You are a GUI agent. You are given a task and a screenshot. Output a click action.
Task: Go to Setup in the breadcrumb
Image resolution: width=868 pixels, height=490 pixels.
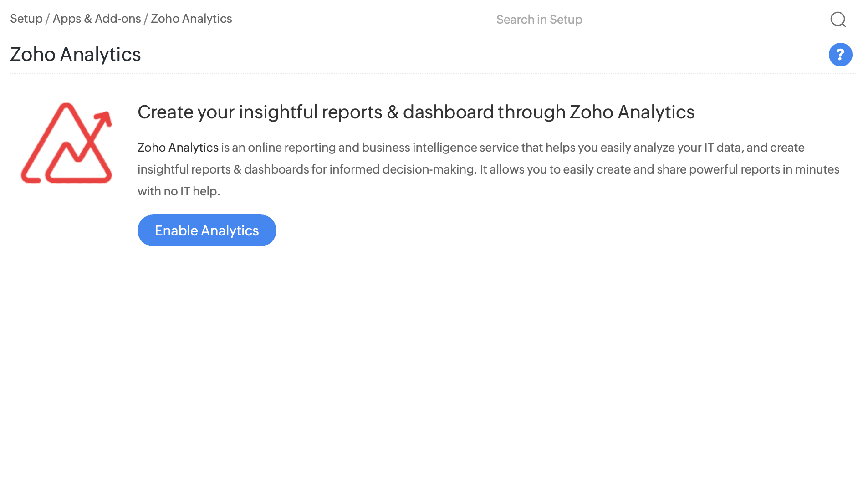tap(26, 19)
